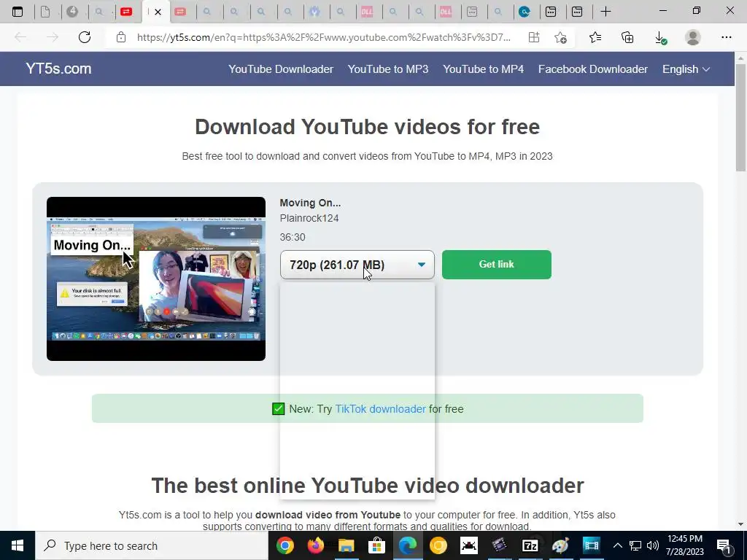Click the scrollbar down arrow

point(741,524)
